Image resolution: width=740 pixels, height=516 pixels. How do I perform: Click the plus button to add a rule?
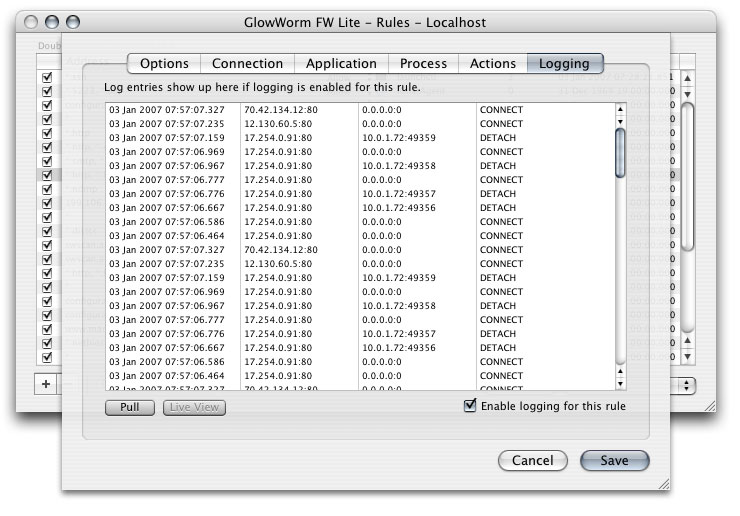coord(46,384)
